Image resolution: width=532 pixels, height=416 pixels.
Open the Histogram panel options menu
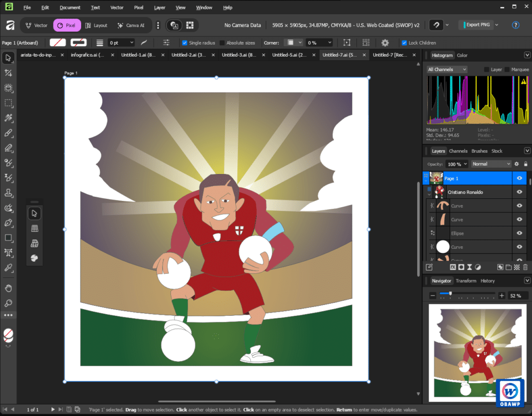(x=527, y=55)
